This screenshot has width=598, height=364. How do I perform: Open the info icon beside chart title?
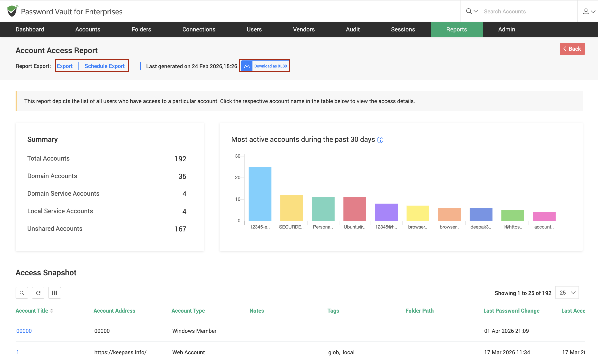(380, 140)
